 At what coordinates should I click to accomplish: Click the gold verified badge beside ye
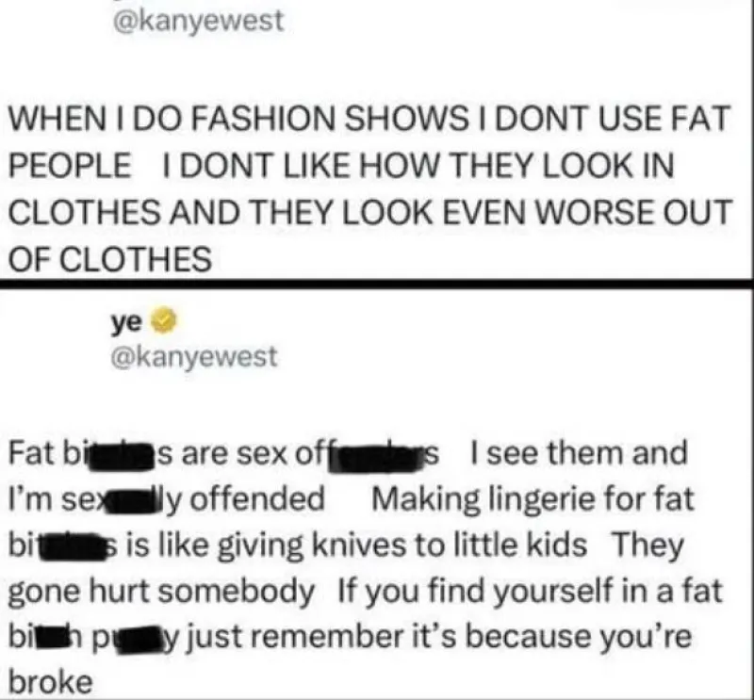tap(164, 321)
